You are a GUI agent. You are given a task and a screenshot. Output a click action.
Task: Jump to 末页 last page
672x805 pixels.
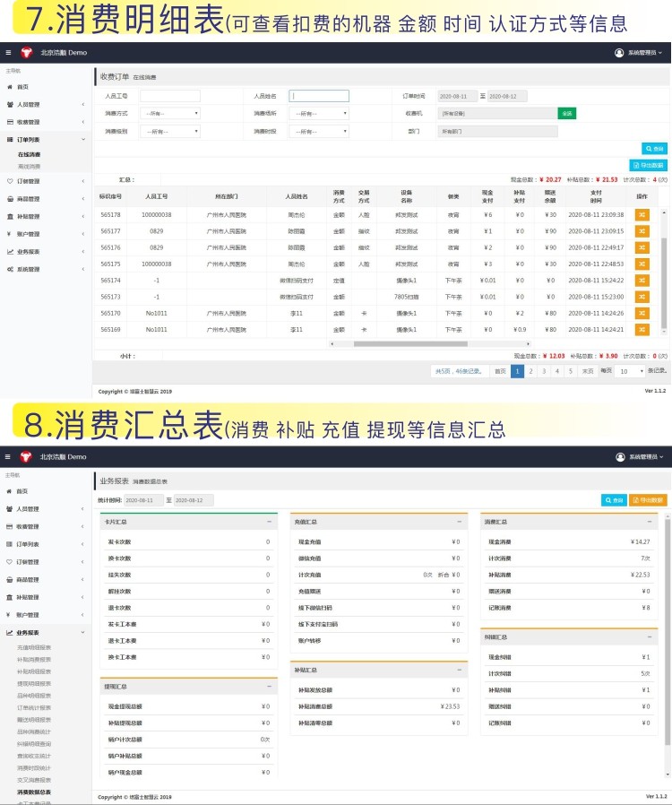tap(587, 370)
